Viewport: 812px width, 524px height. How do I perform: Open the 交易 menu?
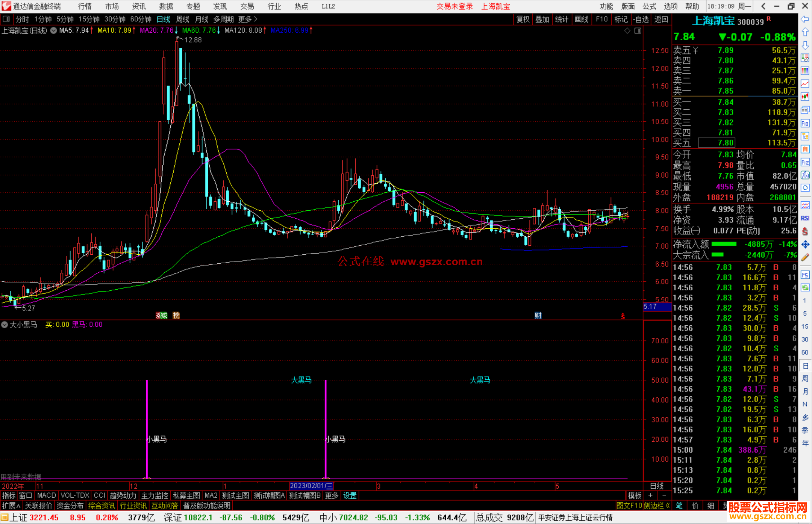click(247, 6)
